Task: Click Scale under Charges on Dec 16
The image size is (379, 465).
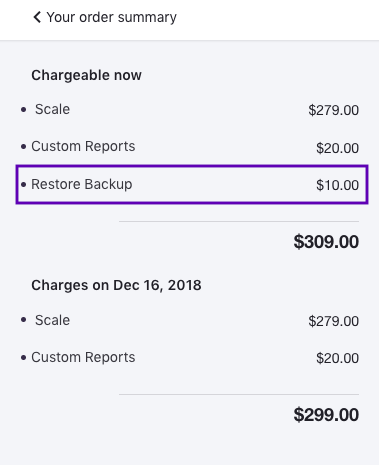Action: coord(52,320)
